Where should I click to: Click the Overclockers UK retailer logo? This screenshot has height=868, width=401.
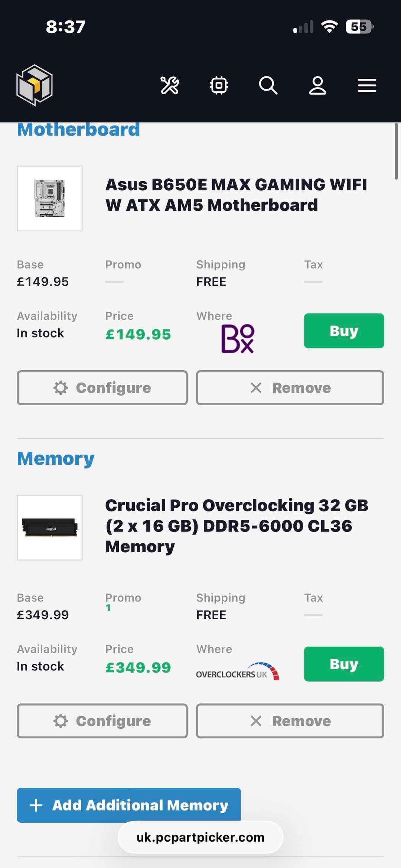[238, 671]
